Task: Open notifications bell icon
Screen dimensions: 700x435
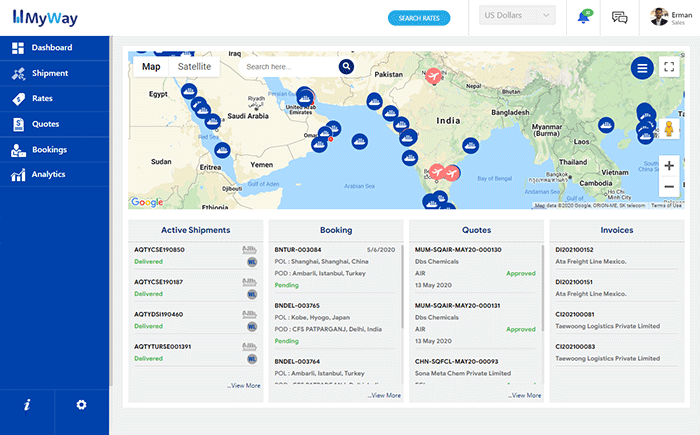Action: point(584,17)
